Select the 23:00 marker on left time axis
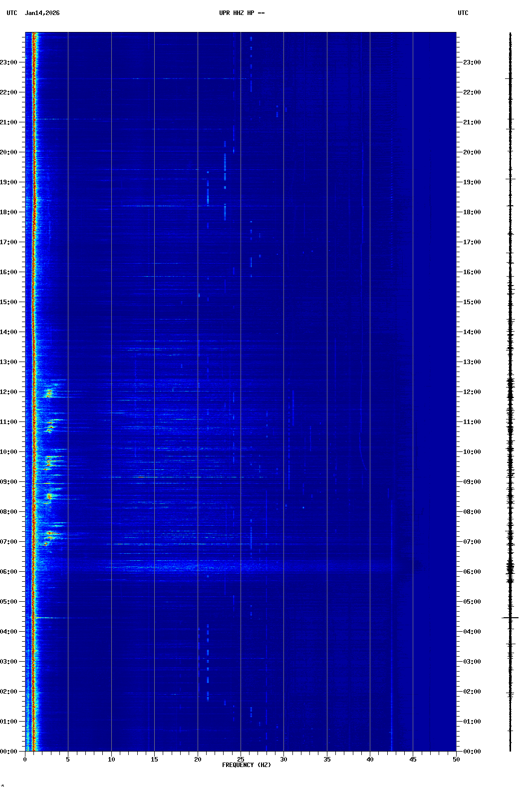 point(9,62)
